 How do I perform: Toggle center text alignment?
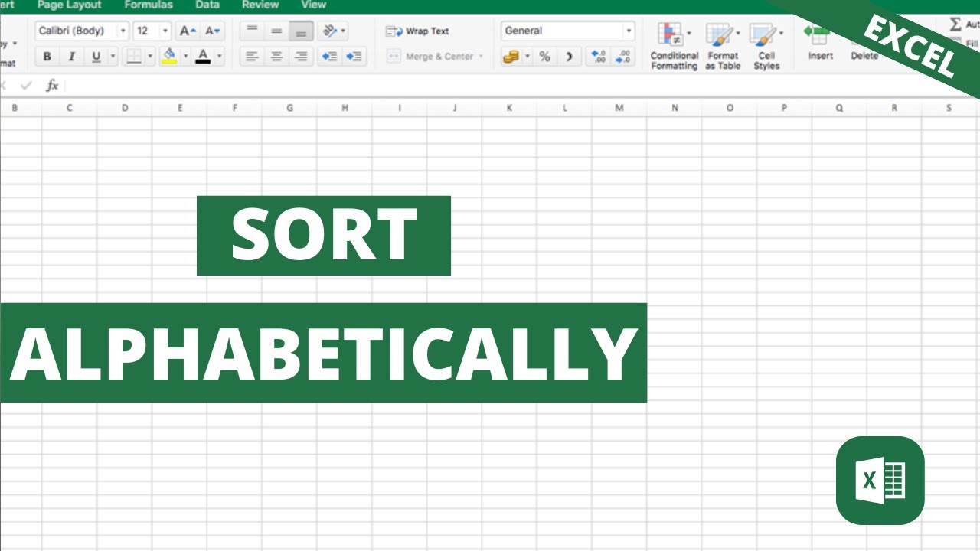[x=276, y=57]
